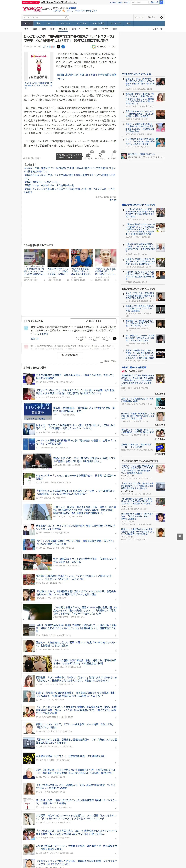186x868 pixels.
Task: Open the ランキング tab
Action: coord(115,24)
